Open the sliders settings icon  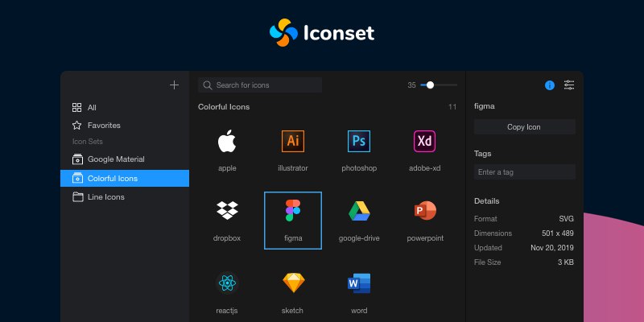point(569,85)
